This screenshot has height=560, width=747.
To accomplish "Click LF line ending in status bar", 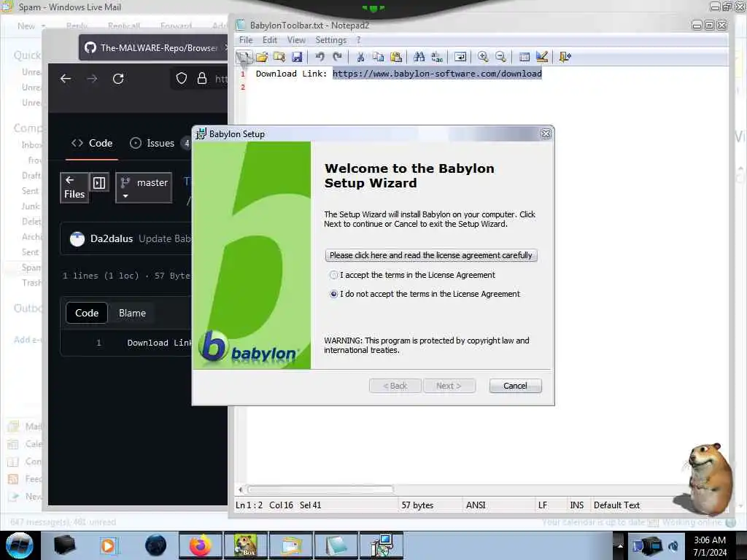I will [x=543, y=505].
